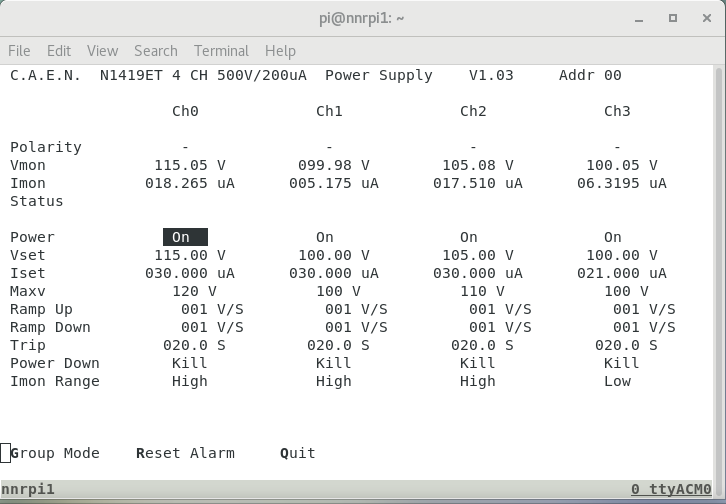Open the Edit menu
The width and height of the screenshot is (726, 504).
pos(59,51)
